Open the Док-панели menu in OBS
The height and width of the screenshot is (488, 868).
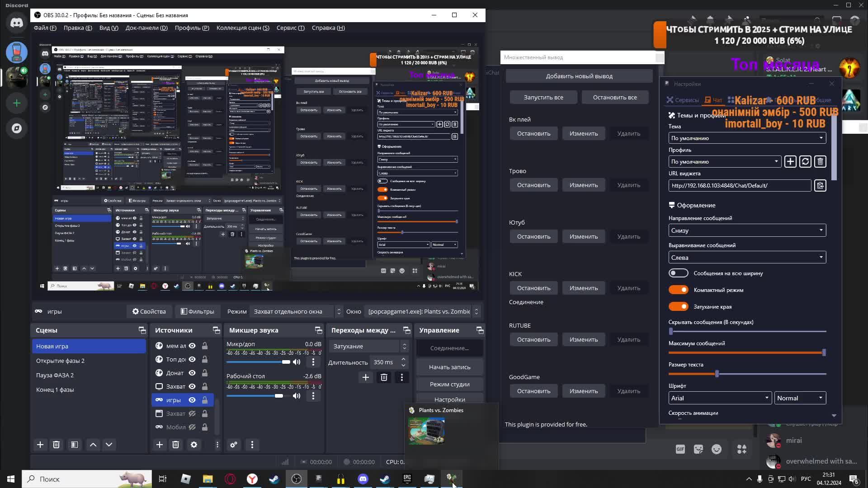[x=146, y=28]
